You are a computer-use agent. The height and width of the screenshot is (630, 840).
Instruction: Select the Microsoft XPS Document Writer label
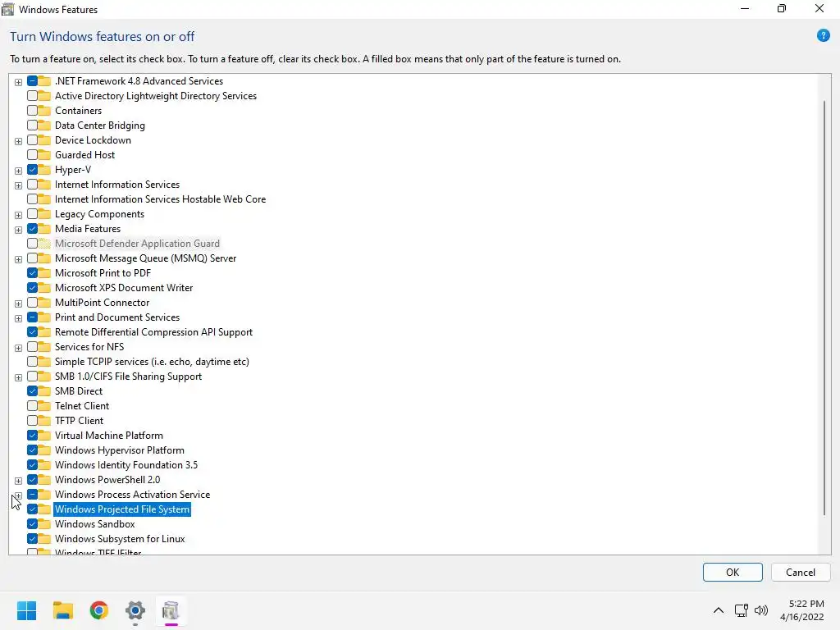point(124,288)
